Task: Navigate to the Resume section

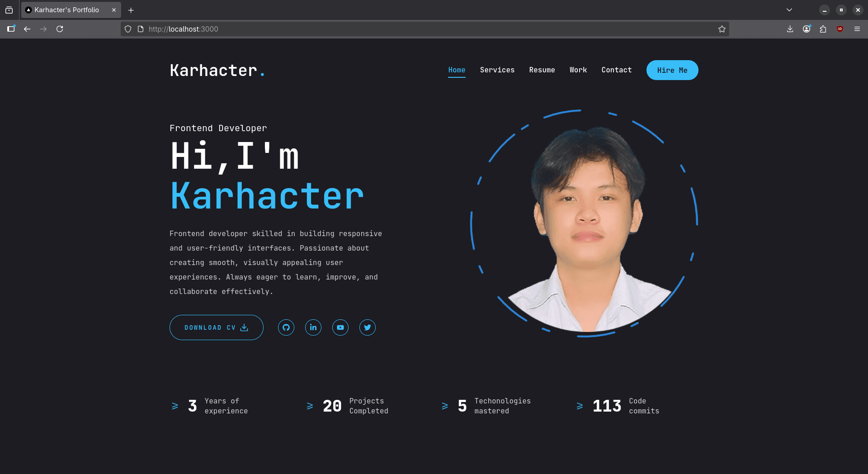Action: coord(542,70)
